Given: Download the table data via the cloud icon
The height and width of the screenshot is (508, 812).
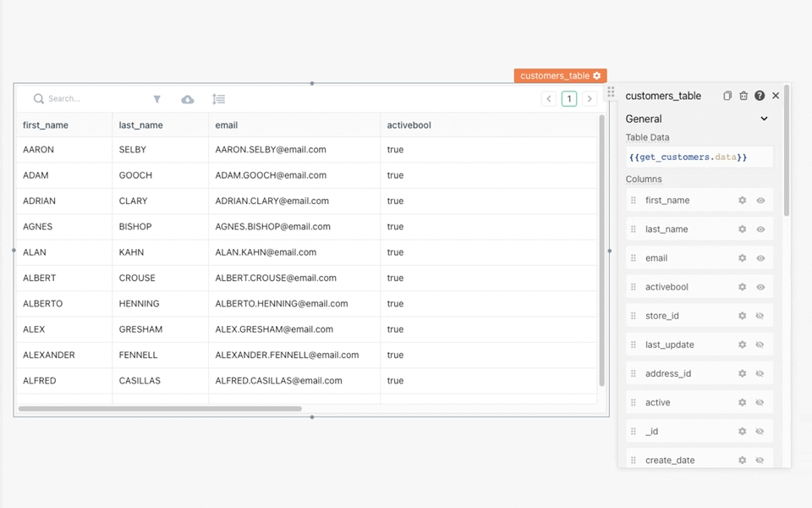Looking at the screenshot, I should point(188,98).
